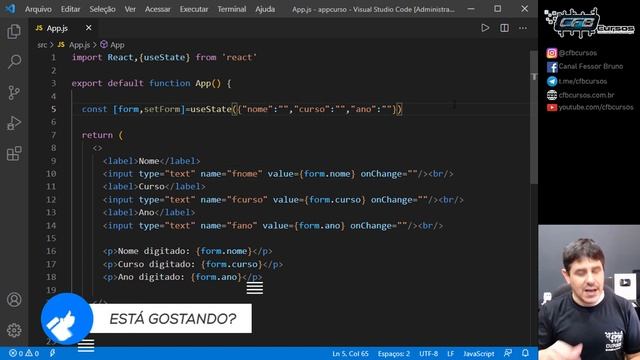640x360 pixels.
Task: Open More Actions ellipsis in editor
Action: [523, 28]
